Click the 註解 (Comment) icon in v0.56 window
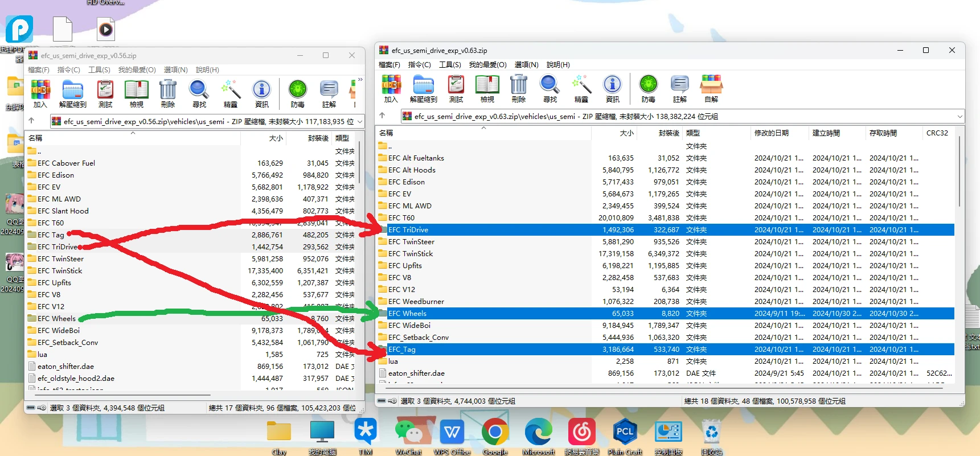980x456 pixels. pos(329,94)
